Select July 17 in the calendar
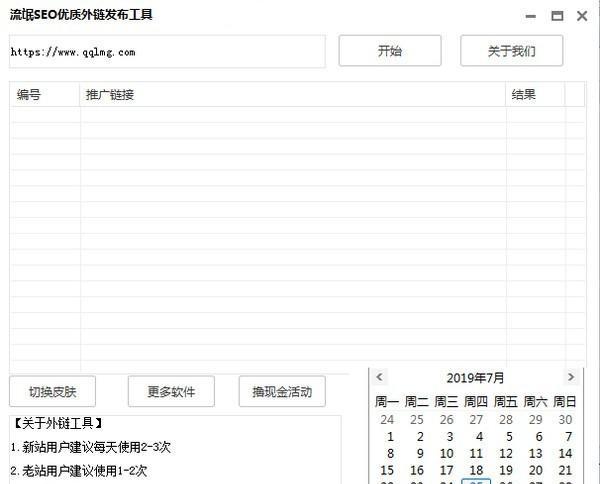The width and height of the screenshot is (600, 484). coord(447,470)
